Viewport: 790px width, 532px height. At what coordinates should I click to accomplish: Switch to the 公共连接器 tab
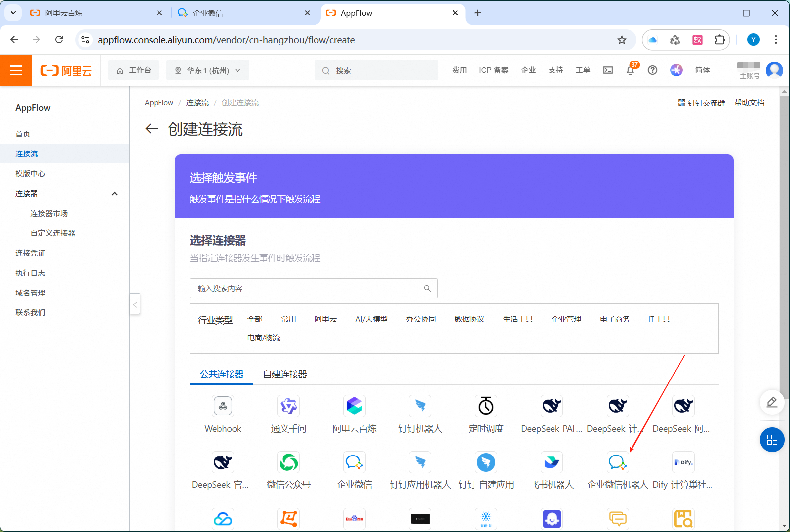click(x=222, y=374)
